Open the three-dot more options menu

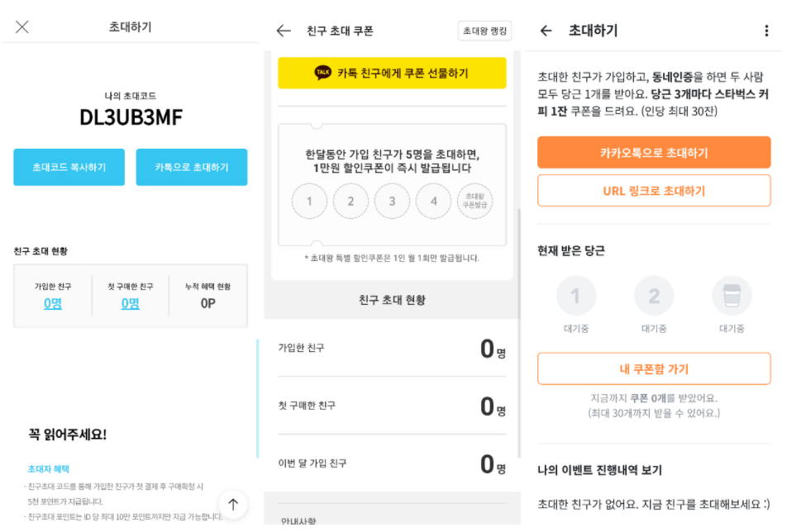click(x=766, y=31)
